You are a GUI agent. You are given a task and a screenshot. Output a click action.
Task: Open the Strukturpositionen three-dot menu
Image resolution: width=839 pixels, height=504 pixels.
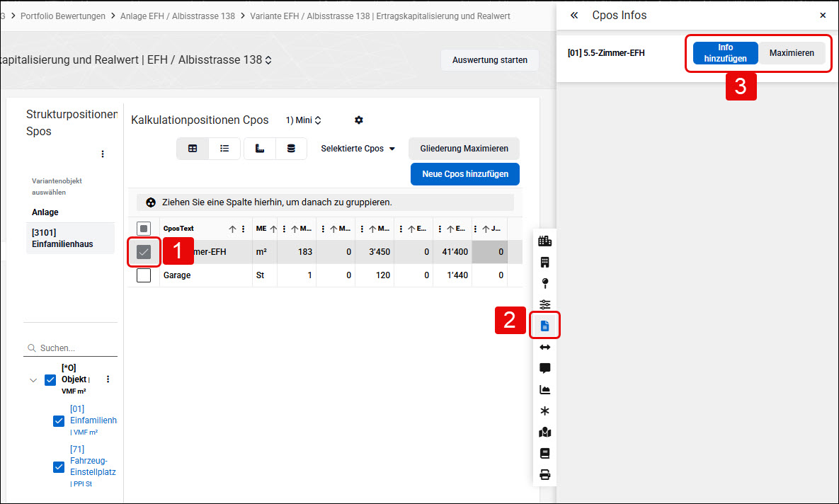coord(103,154)
